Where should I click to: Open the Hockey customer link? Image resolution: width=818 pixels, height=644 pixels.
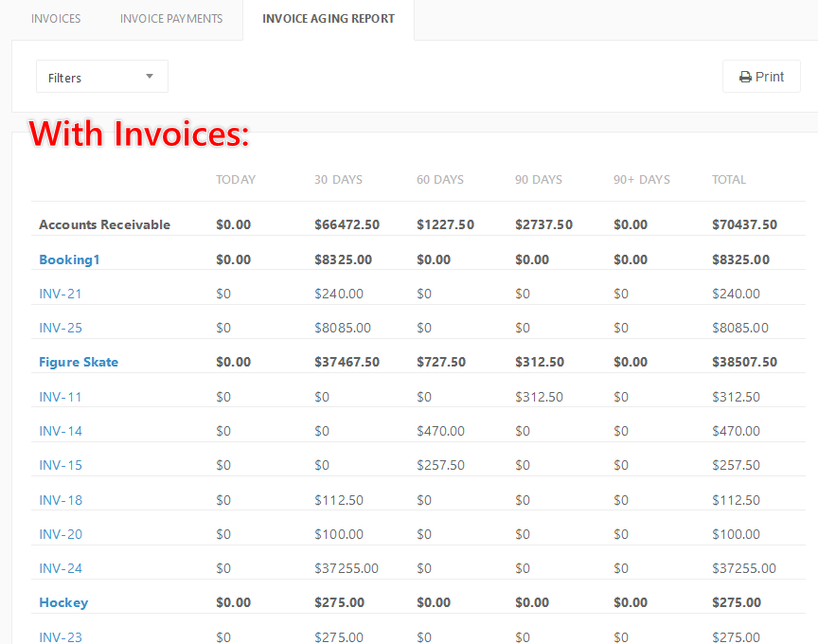tap(63, 602)
